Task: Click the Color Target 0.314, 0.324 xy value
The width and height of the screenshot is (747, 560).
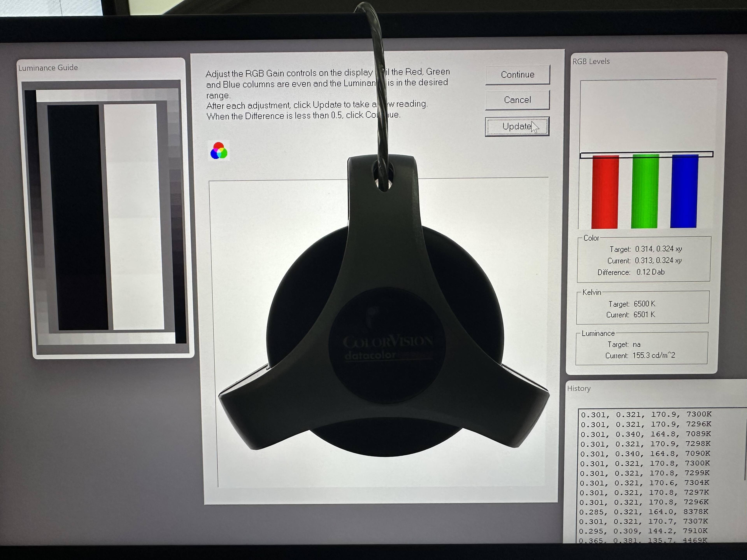Action: 658,249
